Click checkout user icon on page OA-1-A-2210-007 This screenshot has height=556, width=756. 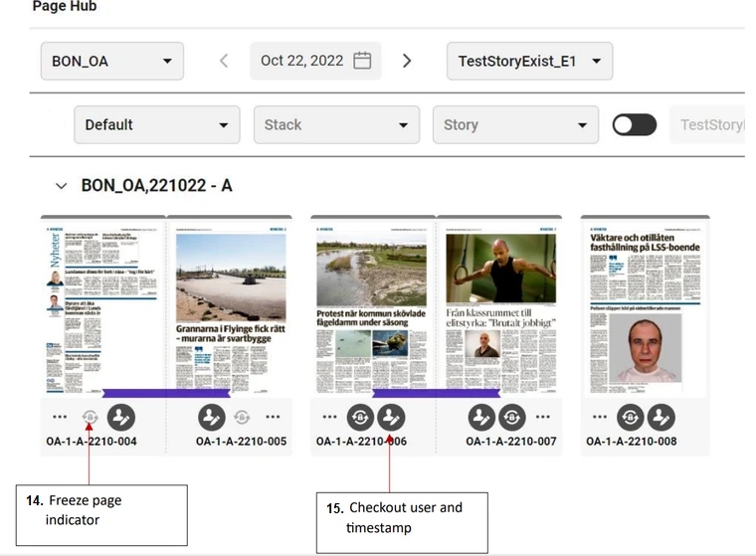click(482, 418)
